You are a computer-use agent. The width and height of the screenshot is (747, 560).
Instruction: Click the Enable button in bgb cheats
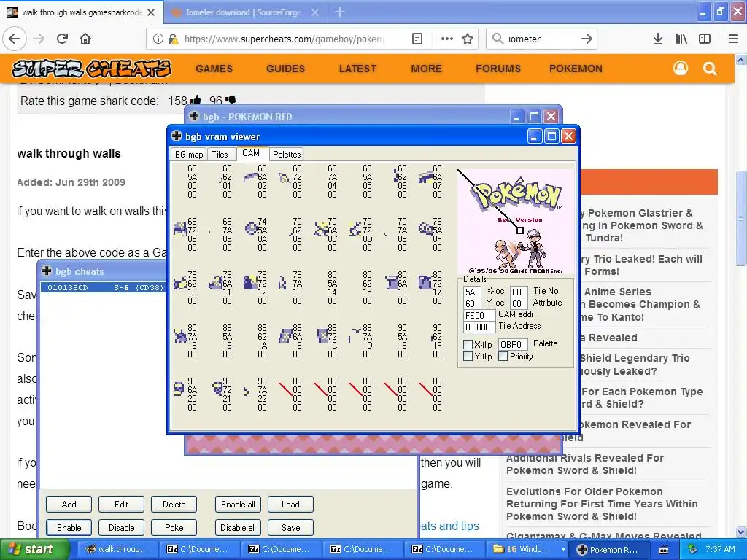(69, 528)
